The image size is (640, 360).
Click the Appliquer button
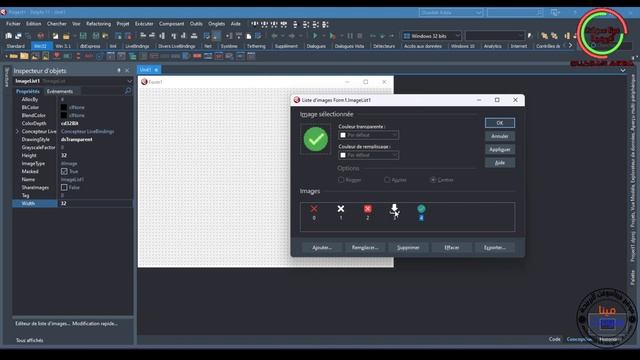click(x=500, y=149)
